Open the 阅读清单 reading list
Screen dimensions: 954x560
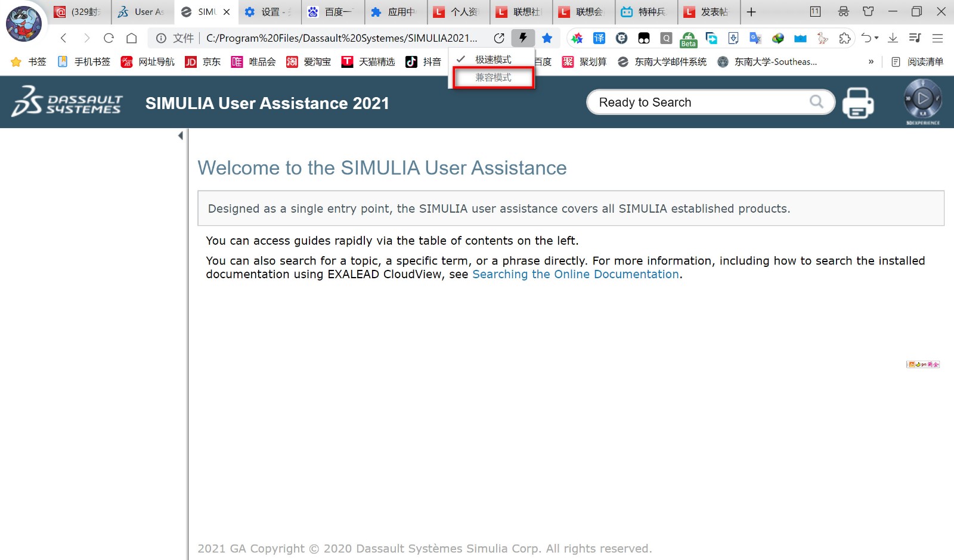(917, 62)
